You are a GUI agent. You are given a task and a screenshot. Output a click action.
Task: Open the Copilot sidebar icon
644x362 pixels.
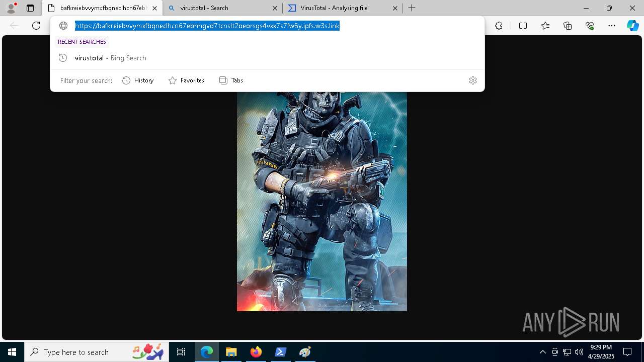632,26
